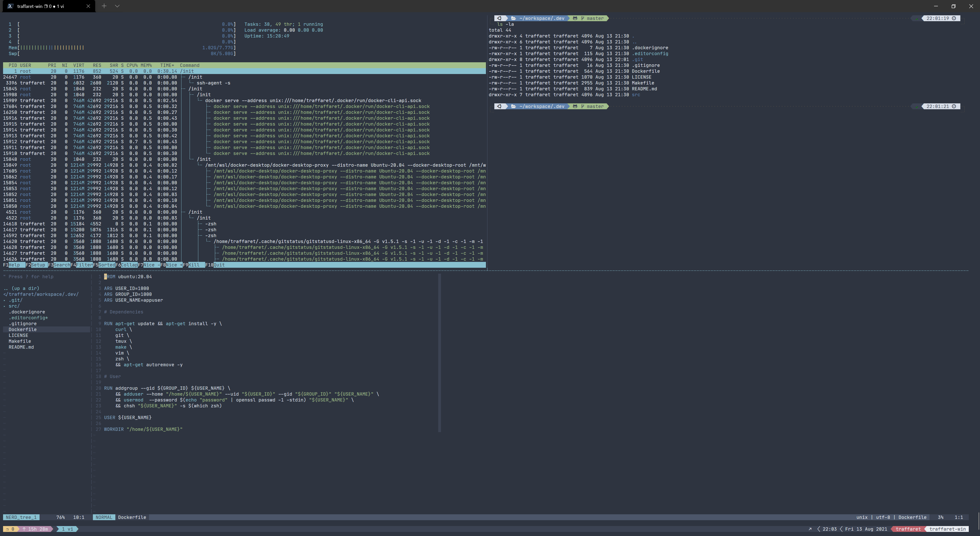Select .dockerignore in NERDTree
This screenshot has height=536, width=980.
pyautogui.click(x=27, y=312)
